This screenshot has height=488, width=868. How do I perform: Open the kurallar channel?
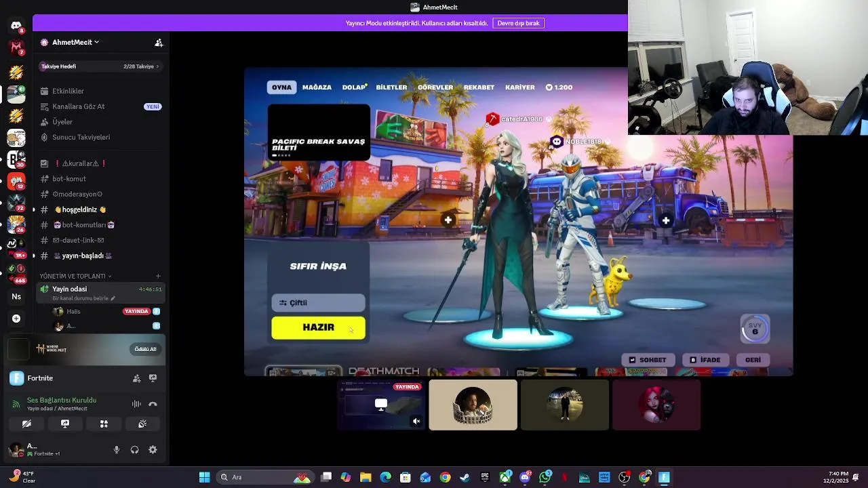click(x=100, y=163)
